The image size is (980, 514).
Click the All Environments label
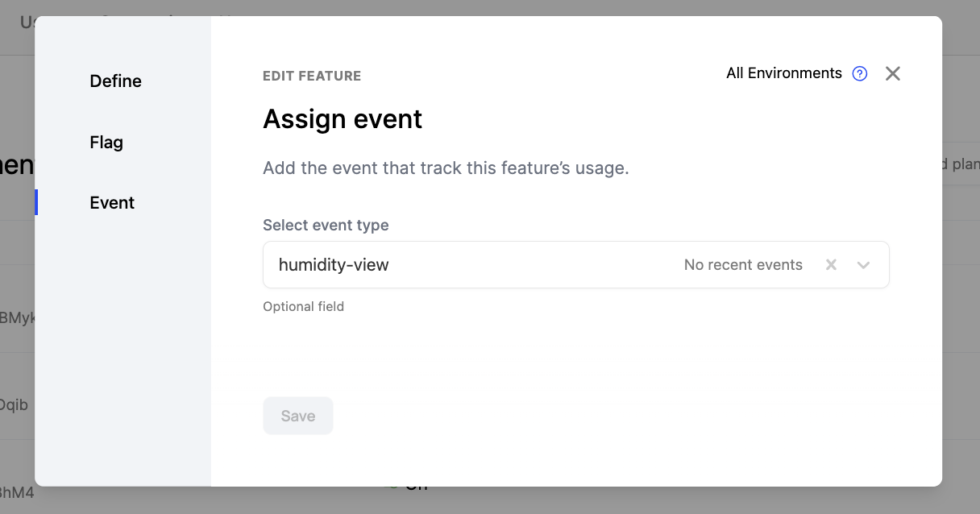point(783,73)
